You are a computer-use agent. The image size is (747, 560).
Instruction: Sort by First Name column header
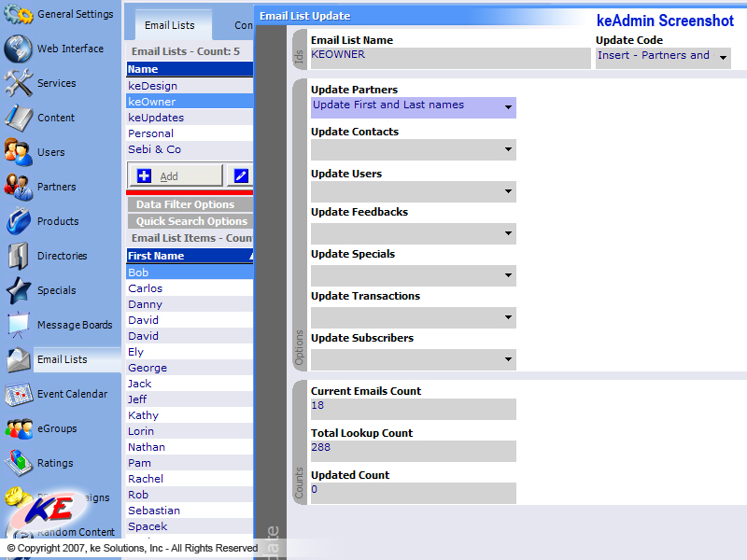point(190,256)
